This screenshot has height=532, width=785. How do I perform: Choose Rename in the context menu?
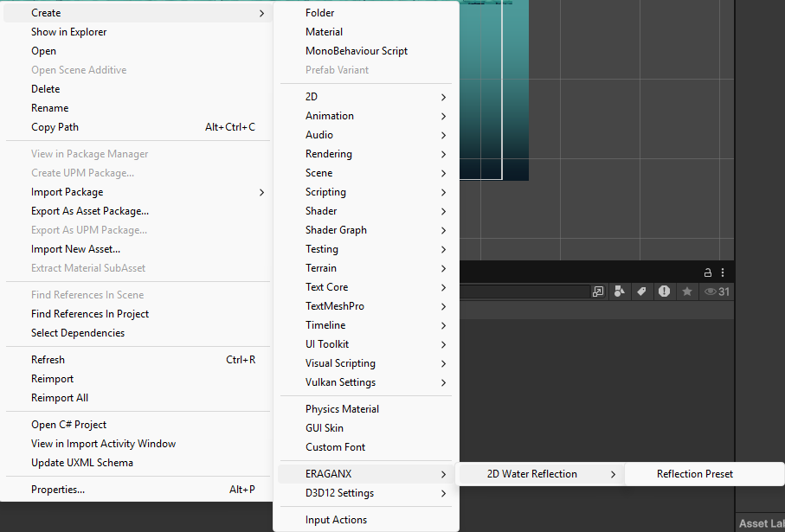coord(138,107)
